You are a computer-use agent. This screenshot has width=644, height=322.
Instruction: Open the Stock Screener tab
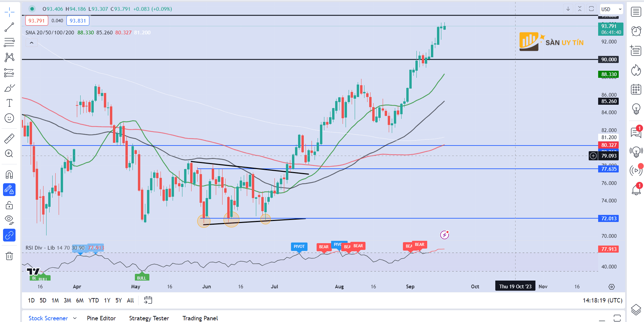48,318
